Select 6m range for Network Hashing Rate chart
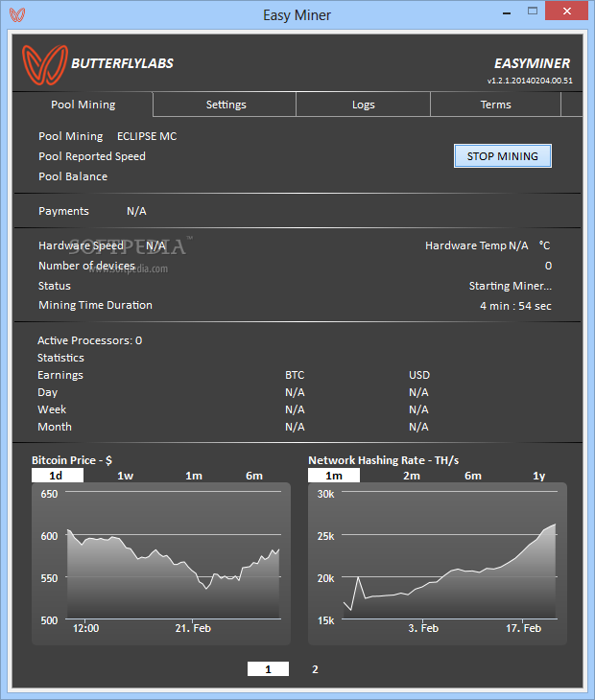This screenshot has width=595, height=700. point(472,476)
